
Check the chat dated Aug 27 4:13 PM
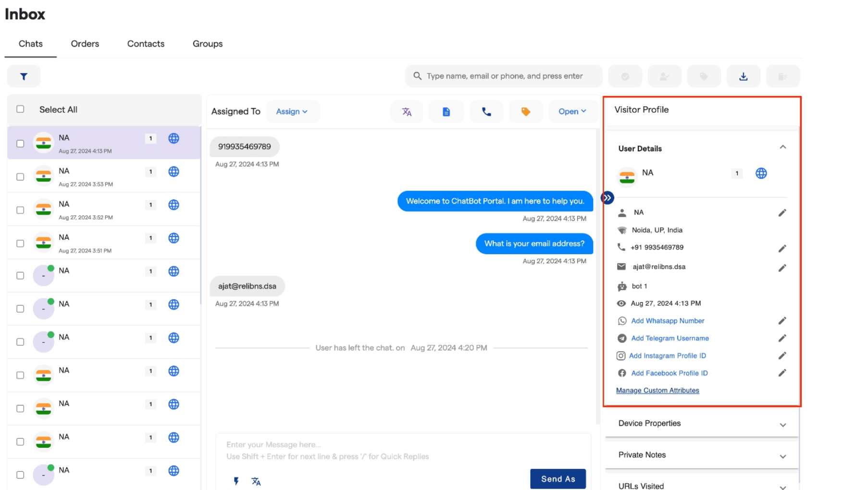coord(20,144)
